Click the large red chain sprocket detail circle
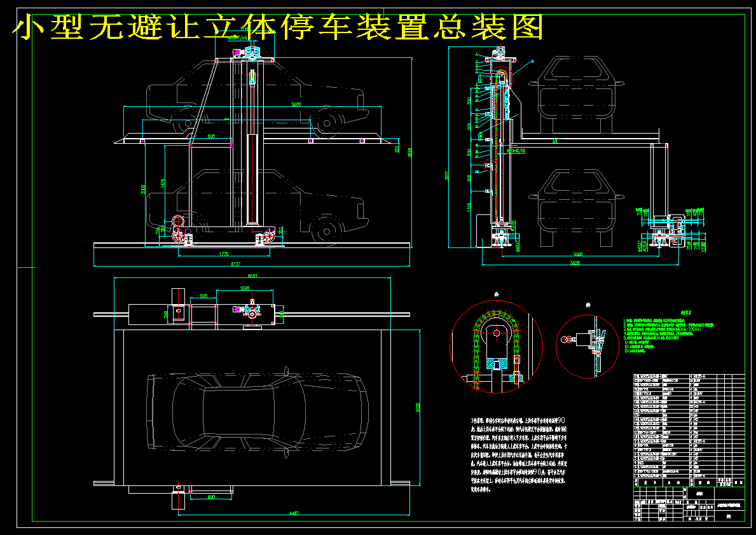756x535 pixels. (x=496, y=346)
